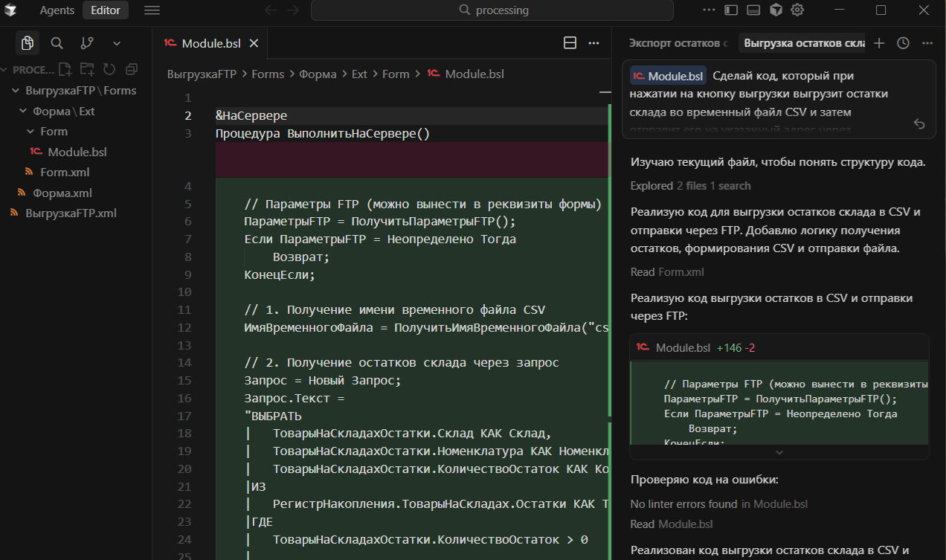Toggle bottom panel layout icon
The height and width of the screenshot is (560, 946).
(753, 10)
